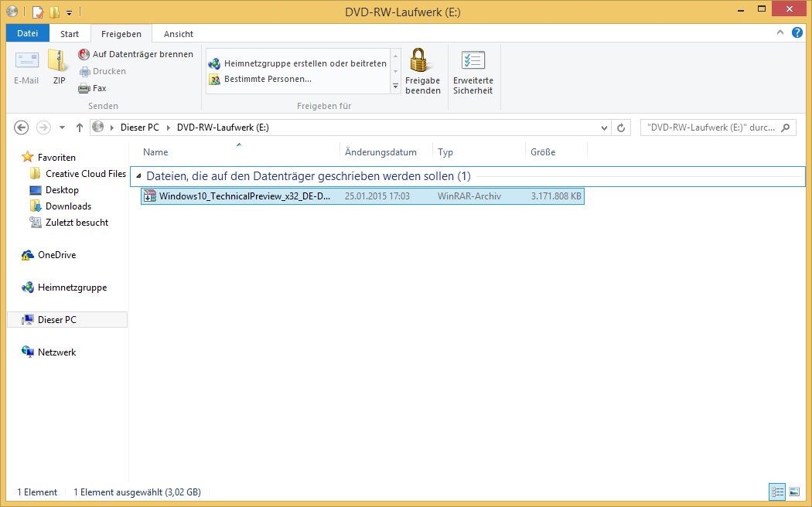Switch to details view icon

click(777, 492)
